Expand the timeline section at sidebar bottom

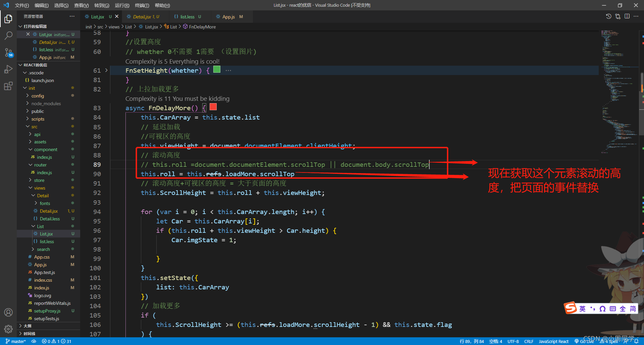(49, 334)
